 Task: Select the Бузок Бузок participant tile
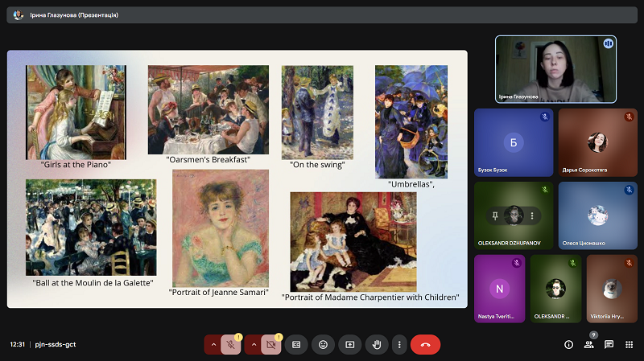(514, 142)
